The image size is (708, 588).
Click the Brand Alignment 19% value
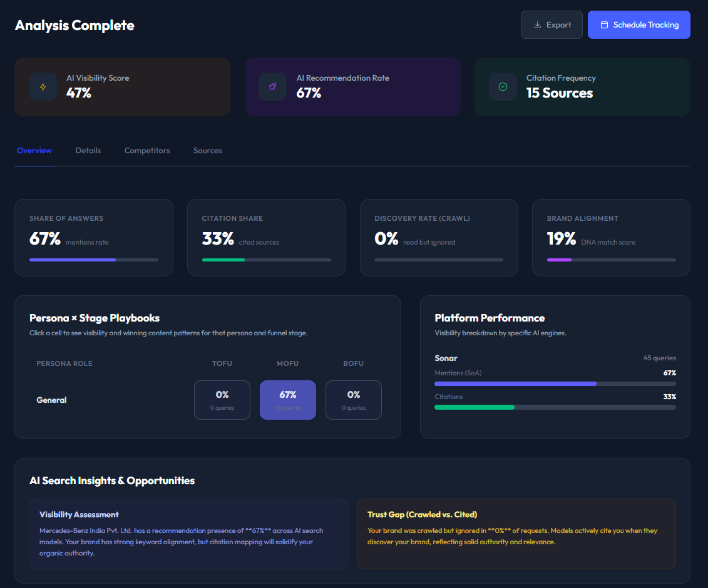[x=562, y=238]
